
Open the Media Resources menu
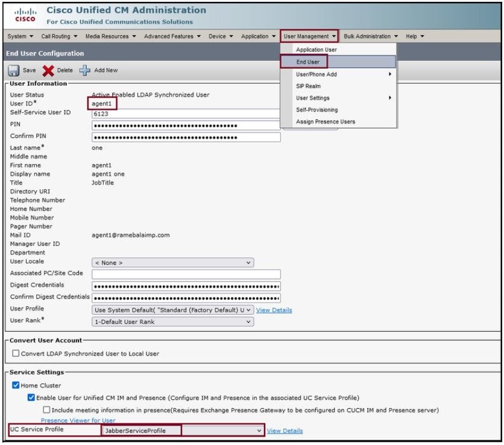pyautogui.click(x=110, y=36)
